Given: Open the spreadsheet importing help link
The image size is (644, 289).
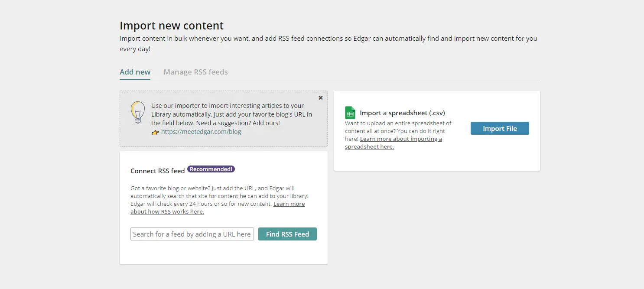Looking at the screenshot, I should tap(394, 143).
